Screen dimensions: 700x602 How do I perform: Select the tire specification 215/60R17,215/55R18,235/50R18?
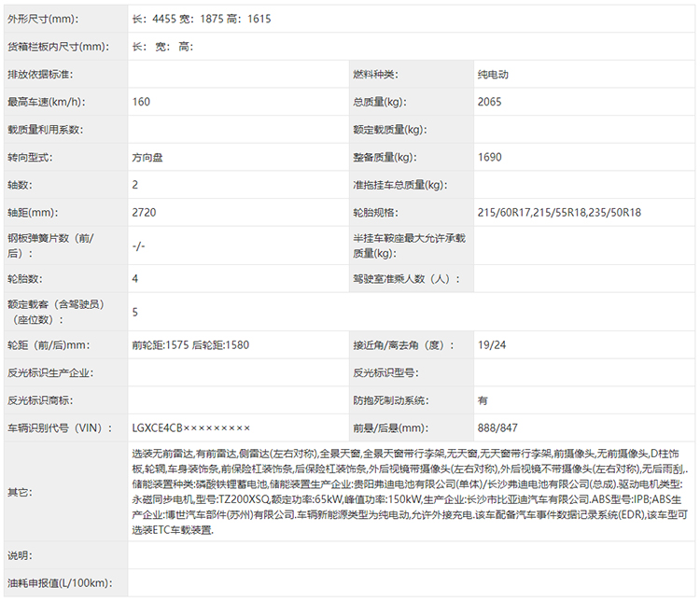[558, 213]
